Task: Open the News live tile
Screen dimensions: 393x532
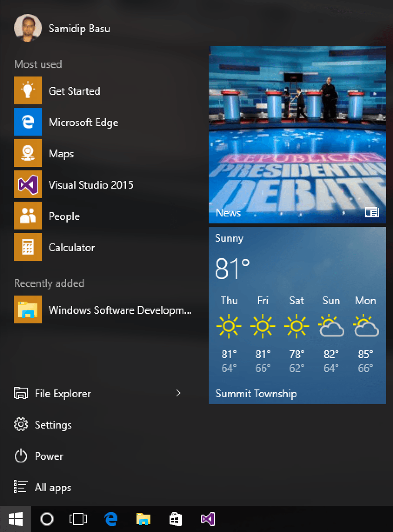Action: (x=297, y=134)
